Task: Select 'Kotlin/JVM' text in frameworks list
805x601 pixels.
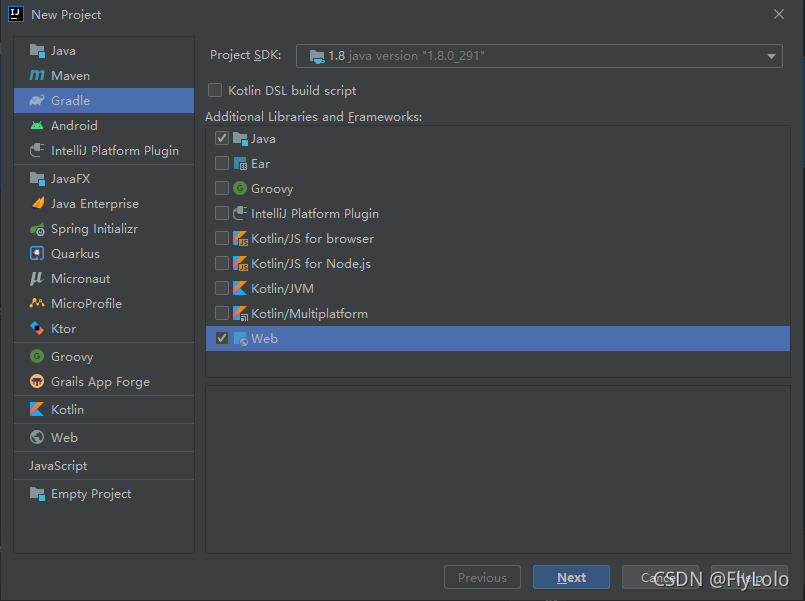Action: [282, 288]
